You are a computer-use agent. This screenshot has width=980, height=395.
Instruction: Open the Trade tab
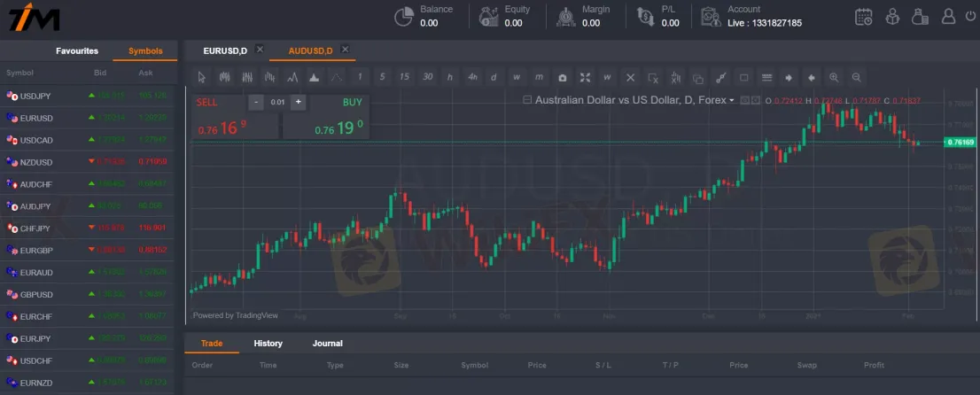click(x=212, y=343)
